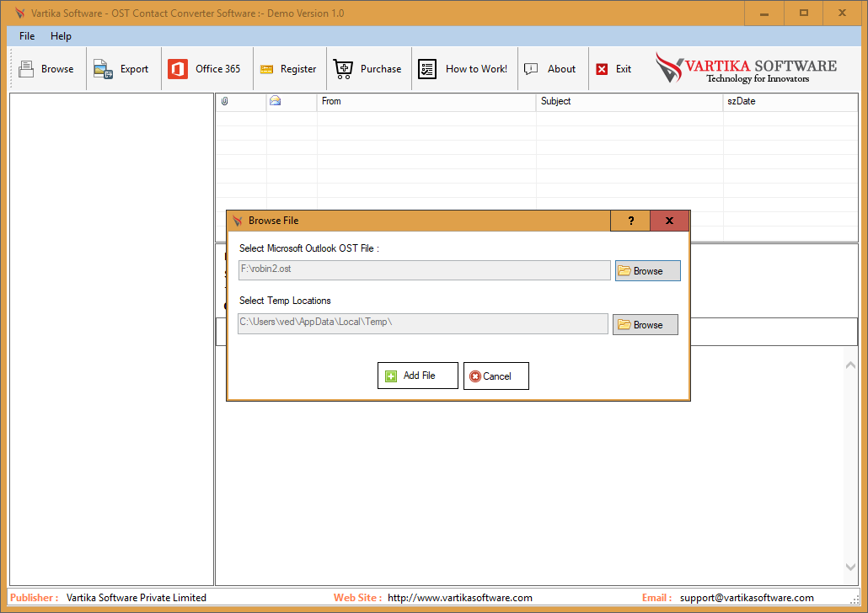Screen dimensions: 868x613
Task: Sort by the From column header
Action: coord(426,101)
